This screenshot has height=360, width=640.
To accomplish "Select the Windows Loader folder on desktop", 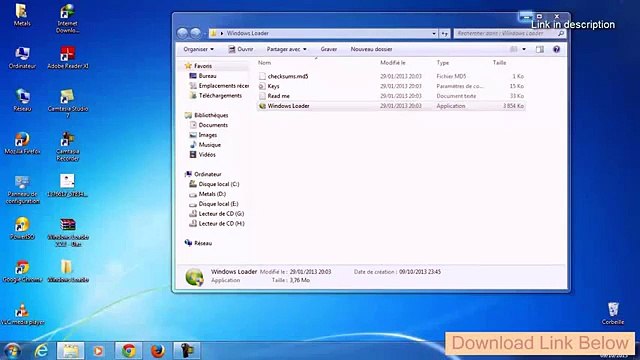I will click(68, 271).
